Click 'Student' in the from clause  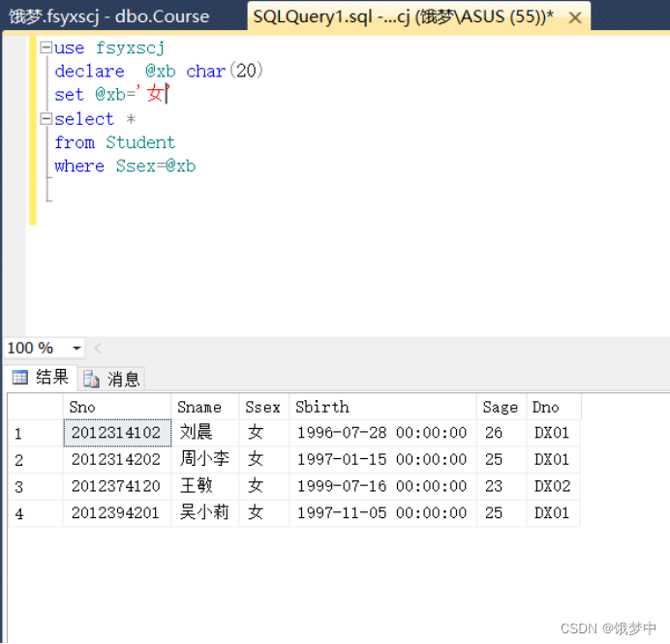pos(140,142)
